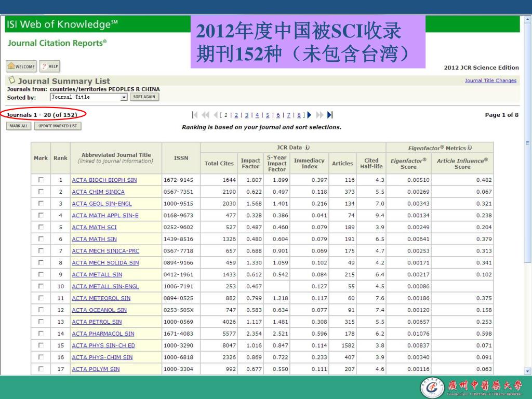Click the Article Influence Score column header
This screenshot has width=532, height=399.
click(462, 164)
